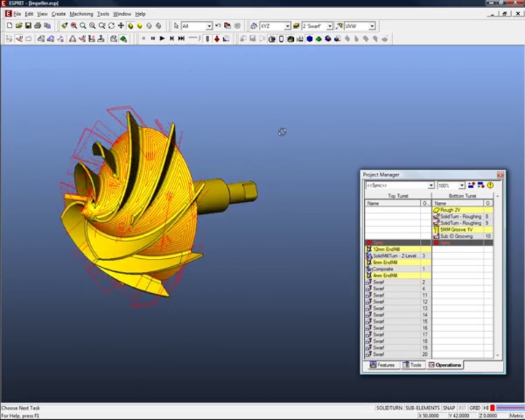Click the New document icon
Image resolution: width=525 pixels, height=420 pixels.
pos(9,26)
